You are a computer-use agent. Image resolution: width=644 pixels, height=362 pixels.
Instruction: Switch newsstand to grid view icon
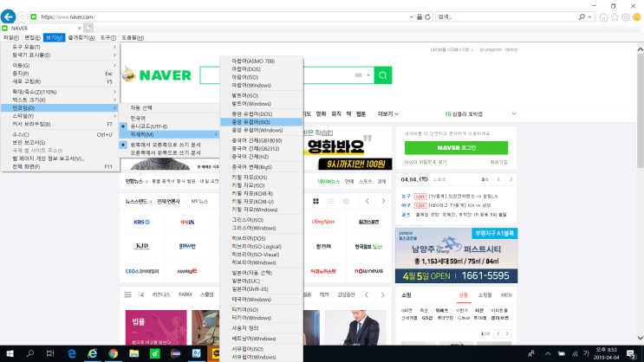click(x=315, y=201)
